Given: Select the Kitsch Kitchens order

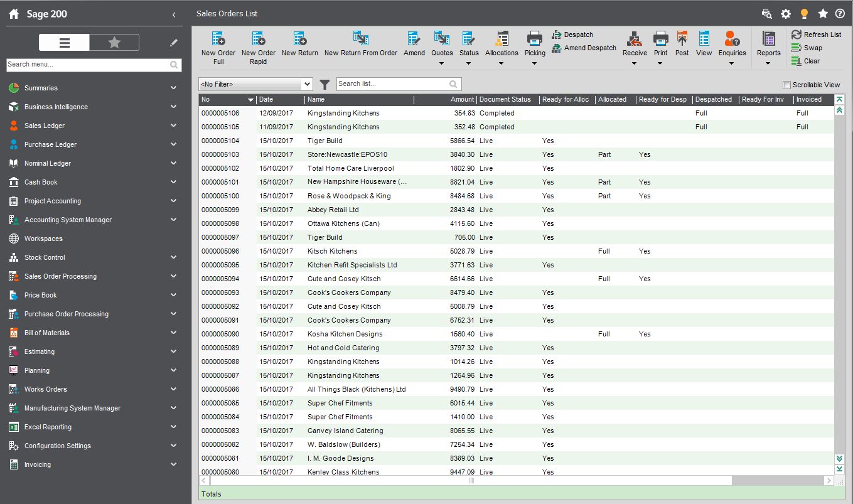Looking at the screenshot, I should pos(516,251).
